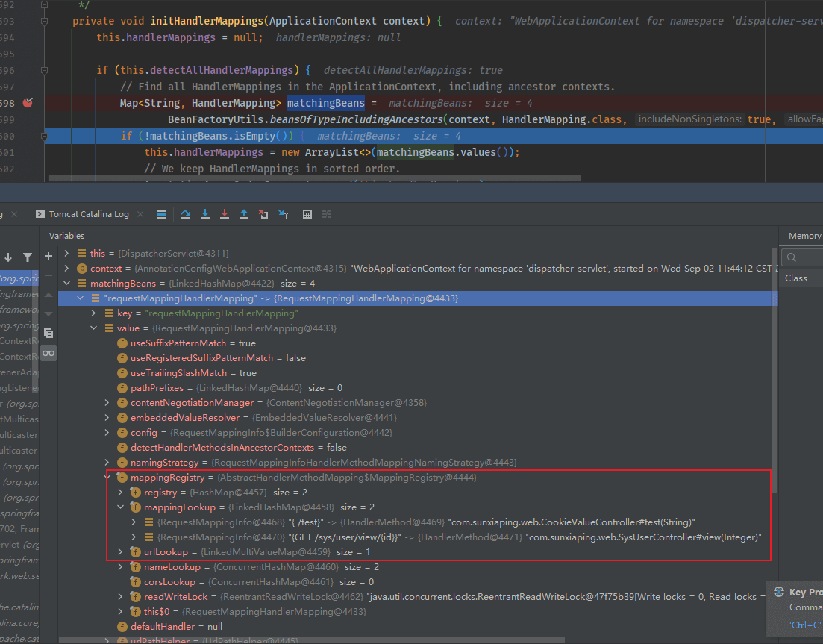Click matchingBeans in the editor on line 598
Image resolution: width=823 pixels, height=644 pixels.
(x=325, y=103)
